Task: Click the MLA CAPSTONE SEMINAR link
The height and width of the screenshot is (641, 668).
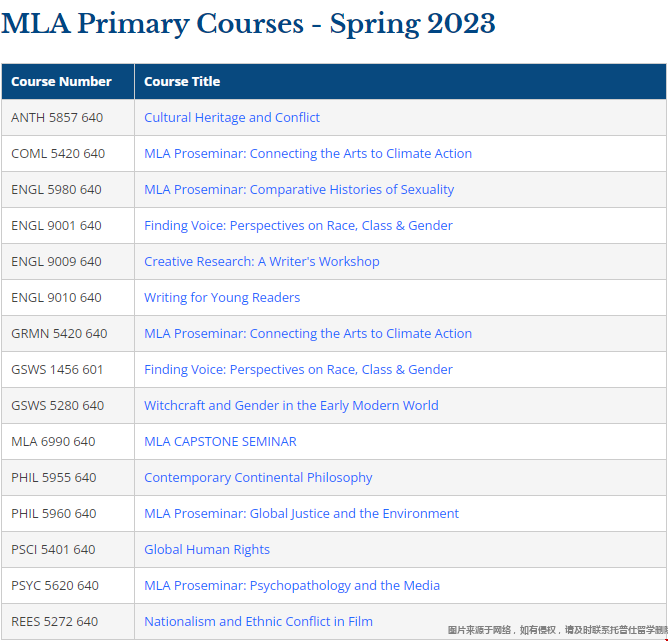Action: click(x=220, y=442)
